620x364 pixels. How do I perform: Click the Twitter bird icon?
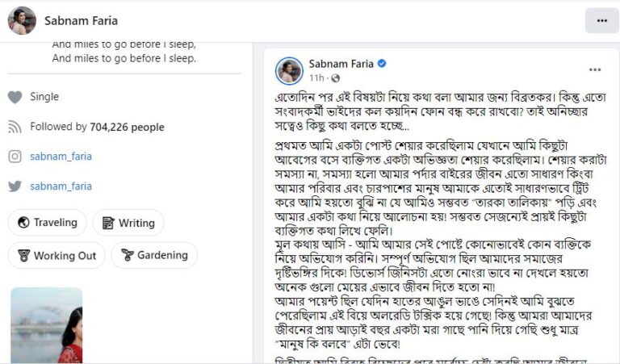[15, 186]
